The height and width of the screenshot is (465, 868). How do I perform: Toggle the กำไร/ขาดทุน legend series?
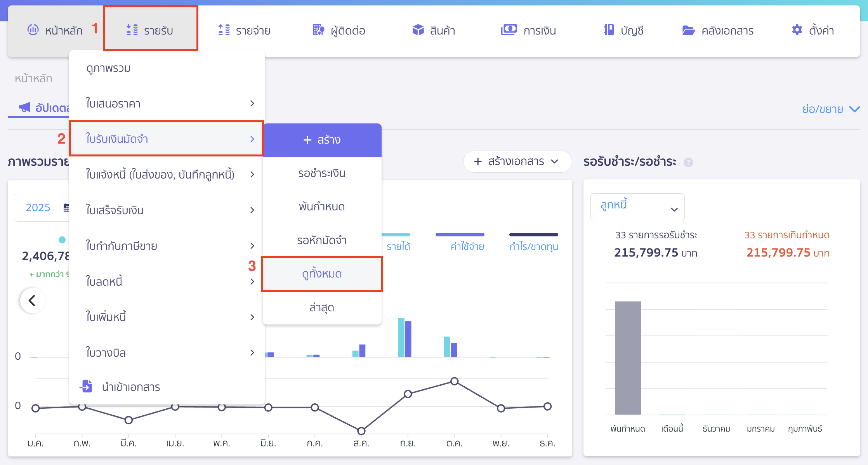pos(533,246)
